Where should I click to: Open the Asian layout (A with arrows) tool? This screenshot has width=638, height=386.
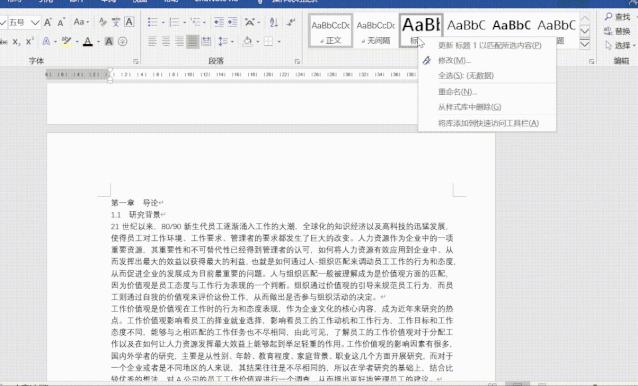pos(250,22)
